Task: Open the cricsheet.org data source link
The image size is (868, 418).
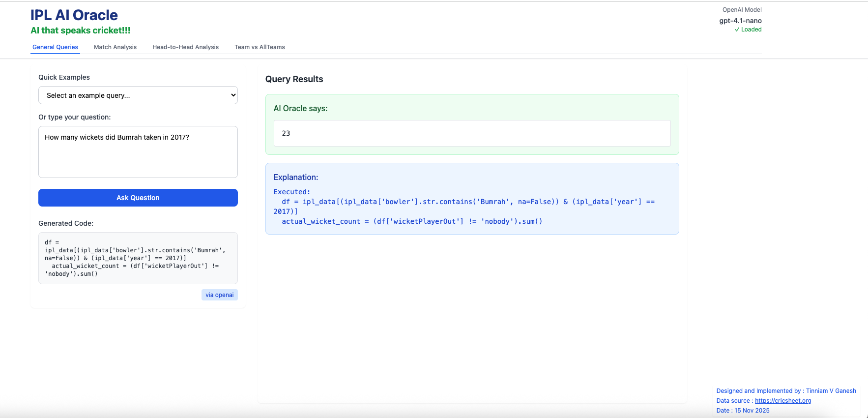Action: click(782, 401)
